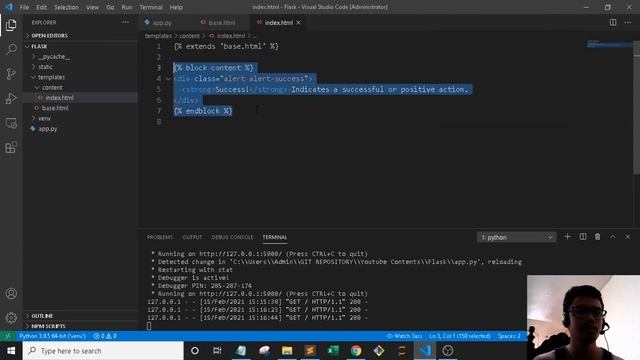Click Watch Sass in status bar
The image size is (640, 360).
pyautogui.click(x=404, y=336)
